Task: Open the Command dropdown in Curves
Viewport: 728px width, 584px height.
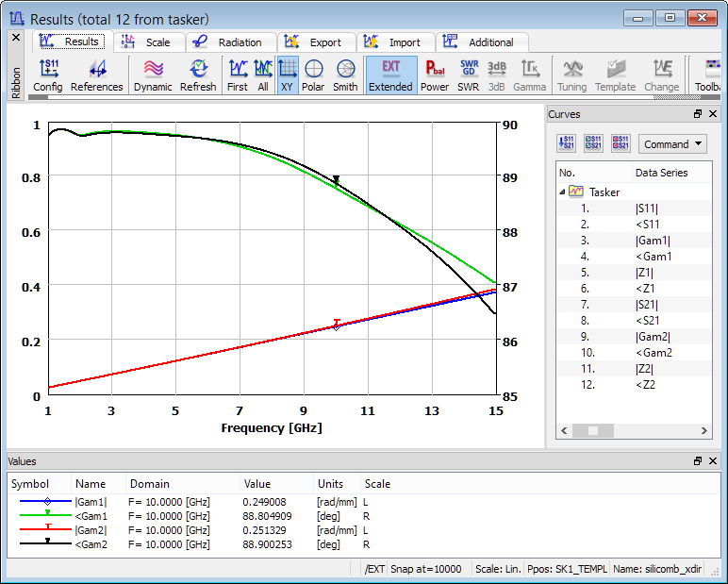Action: click(x=672, y=144)
